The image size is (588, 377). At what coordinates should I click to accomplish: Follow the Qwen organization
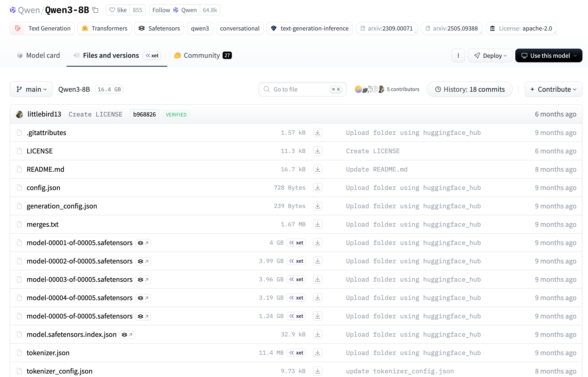pos(174,10)
